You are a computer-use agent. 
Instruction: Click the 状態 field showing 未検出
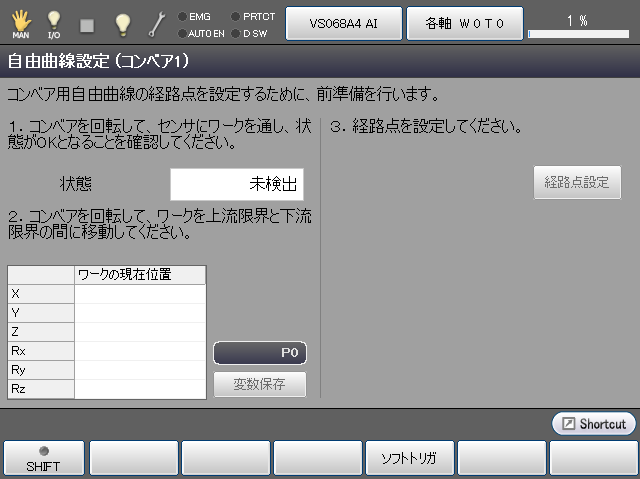(x=236, y=185)
